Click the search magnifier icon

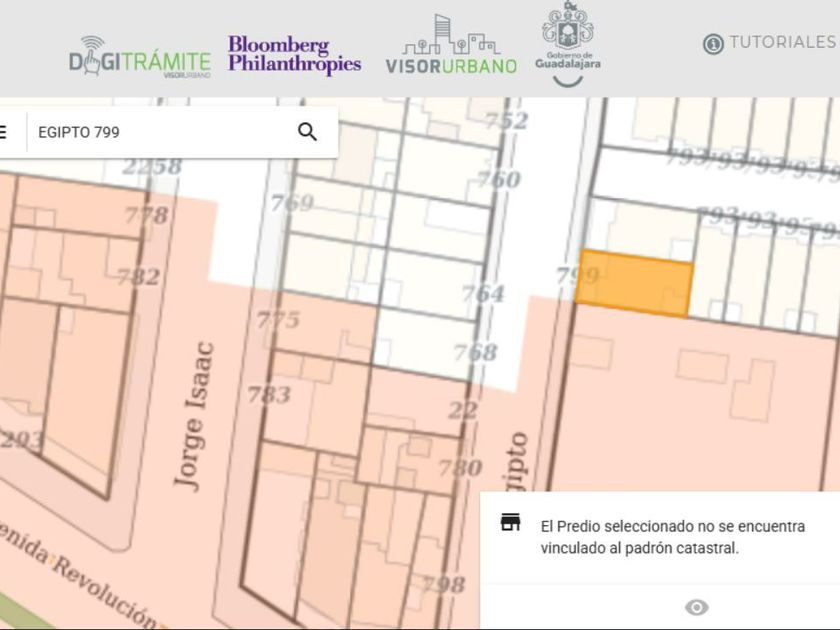pyautogui.click(x=307, y=131)
